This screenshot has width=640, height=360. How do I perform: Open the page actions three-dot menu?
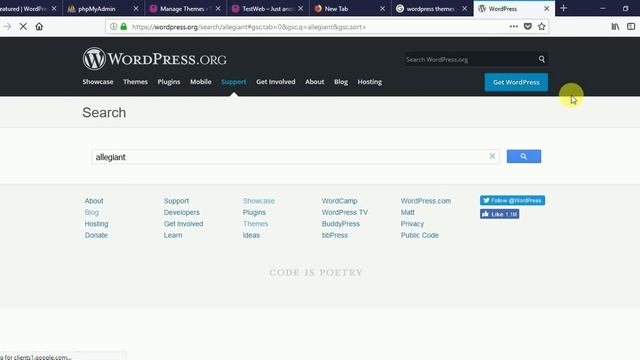point(513,27)
